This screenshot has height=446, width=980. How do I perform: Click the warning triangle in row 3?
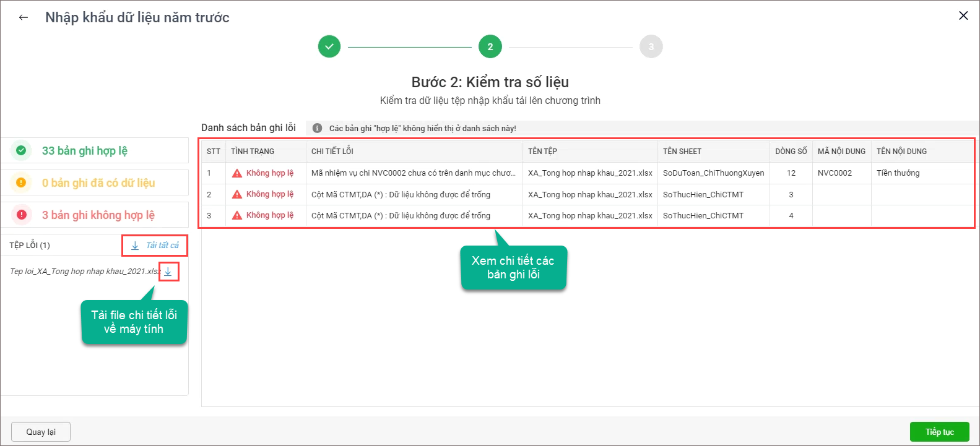236,215
